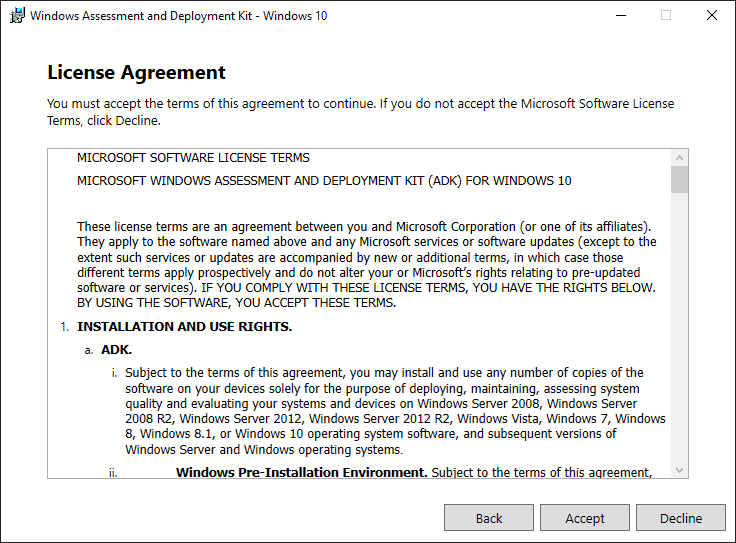Close the ADK setup window
The width and height of the screenshot is (736, 543).
(x=711, y=16)
